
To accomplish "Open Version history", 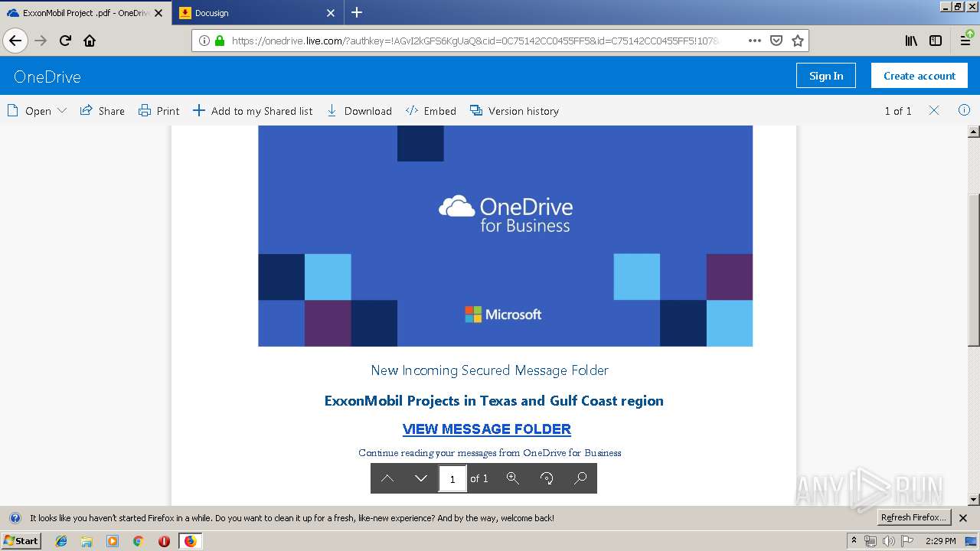I will point(514,111).
